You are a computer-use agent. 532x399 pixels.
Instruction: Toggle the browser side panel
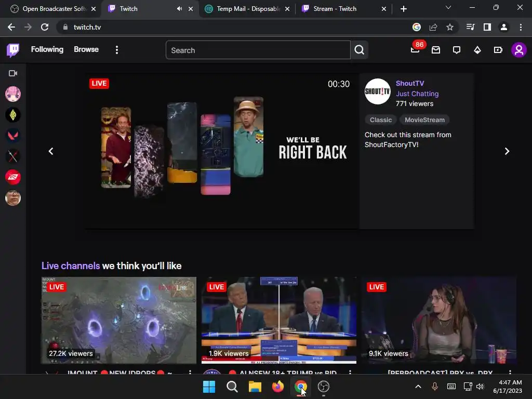click(487, 27)
